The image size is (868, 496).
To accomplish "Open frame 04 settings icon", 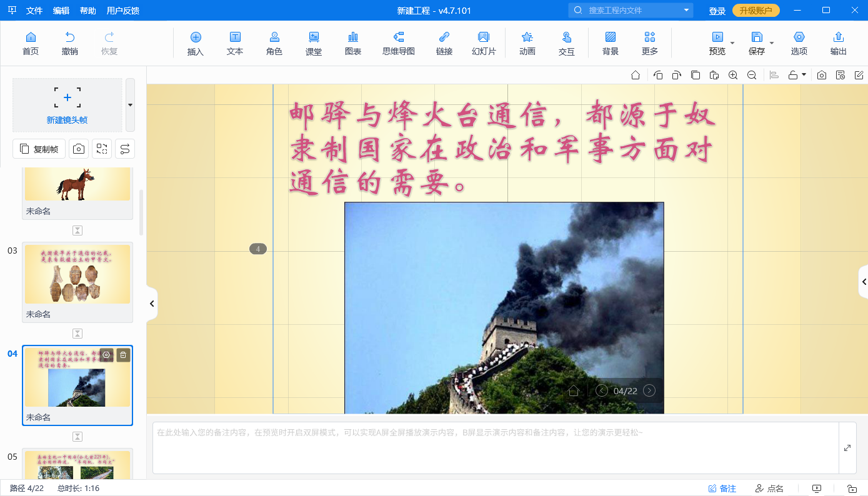I will coord(106,355).
